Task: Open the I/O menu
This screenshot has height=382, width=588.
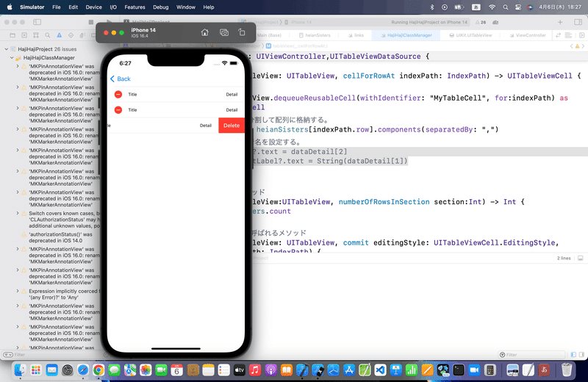Action: 113,7
